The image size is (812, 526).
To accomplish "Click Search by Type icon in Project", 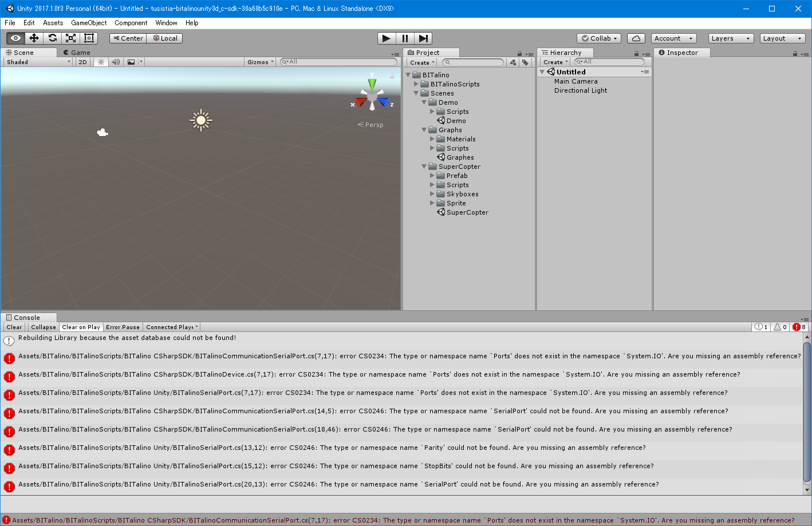I will click(513, 62).
